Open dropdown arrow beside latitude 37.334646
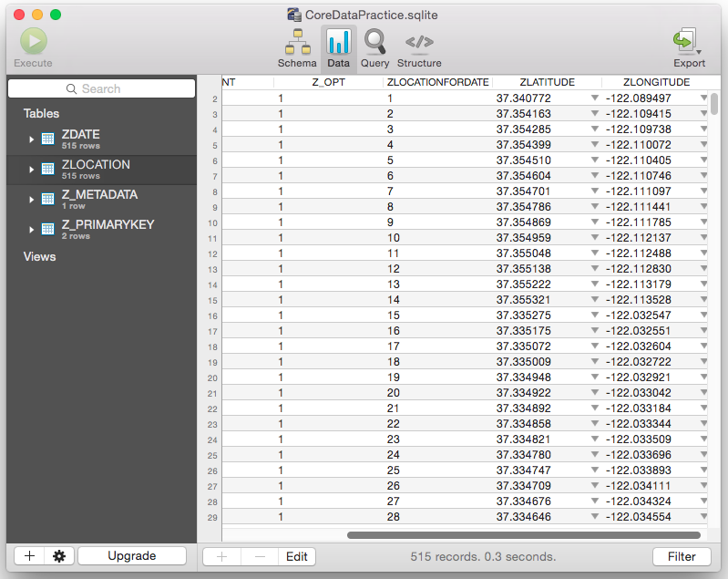The width and height of the screenshot is (728, 579). (595, 516)
